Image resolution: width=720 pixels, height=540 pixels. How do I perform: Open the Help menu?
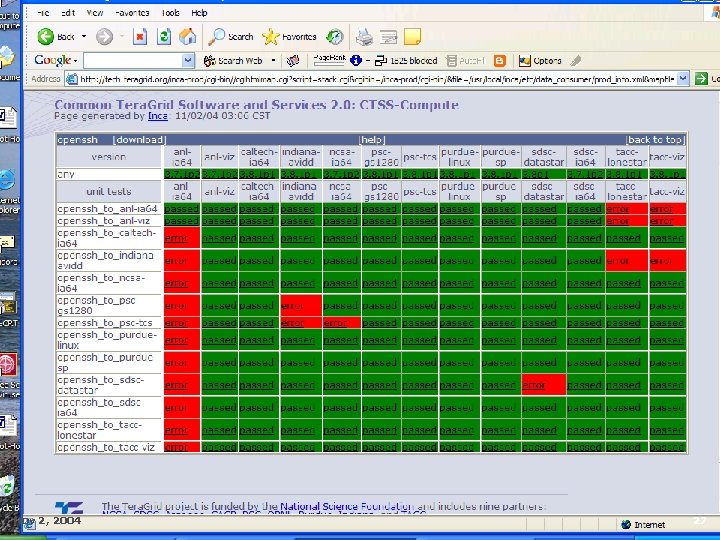pos(199,13)
